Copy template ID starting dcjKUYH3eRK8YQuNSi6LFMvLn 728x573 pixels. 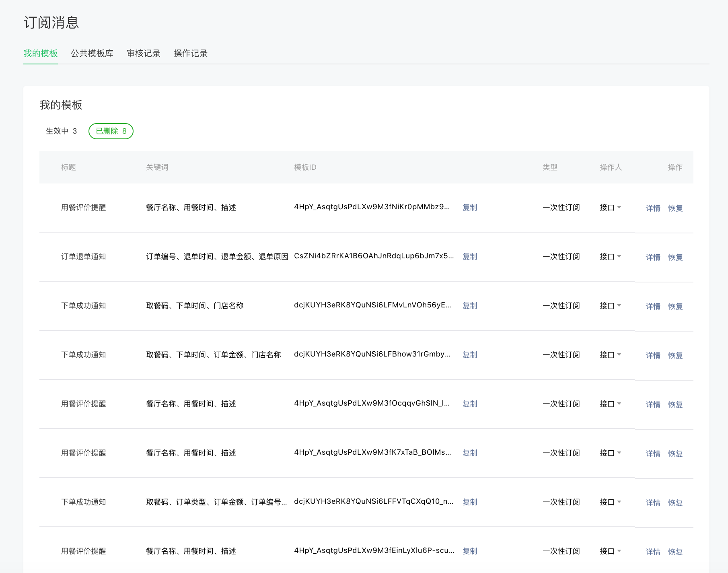470,306
